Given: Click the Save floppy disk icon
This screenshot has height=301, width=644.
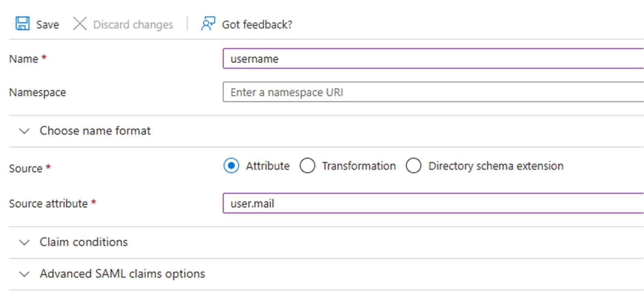Looking at the screenshot, I should point(23,24).
